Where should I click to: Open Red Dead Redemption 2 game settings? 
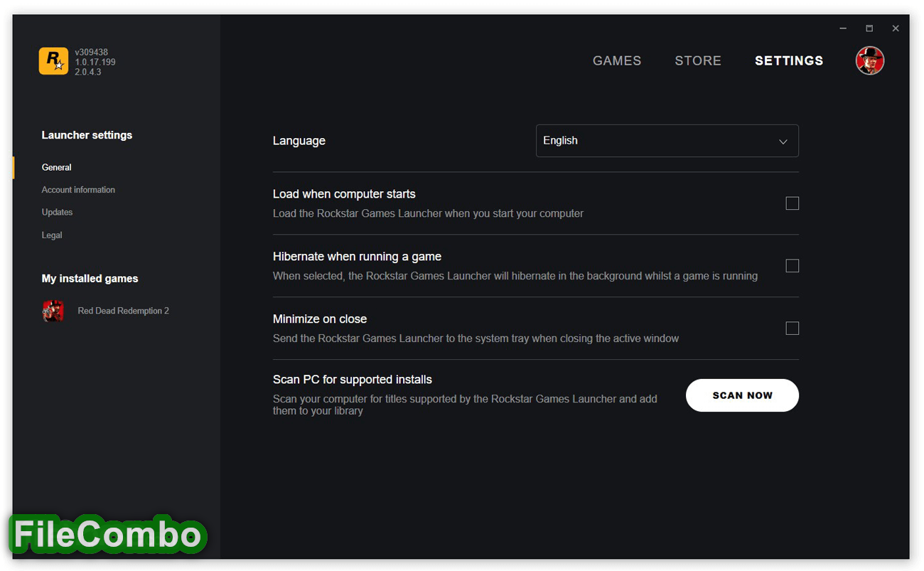123,311
